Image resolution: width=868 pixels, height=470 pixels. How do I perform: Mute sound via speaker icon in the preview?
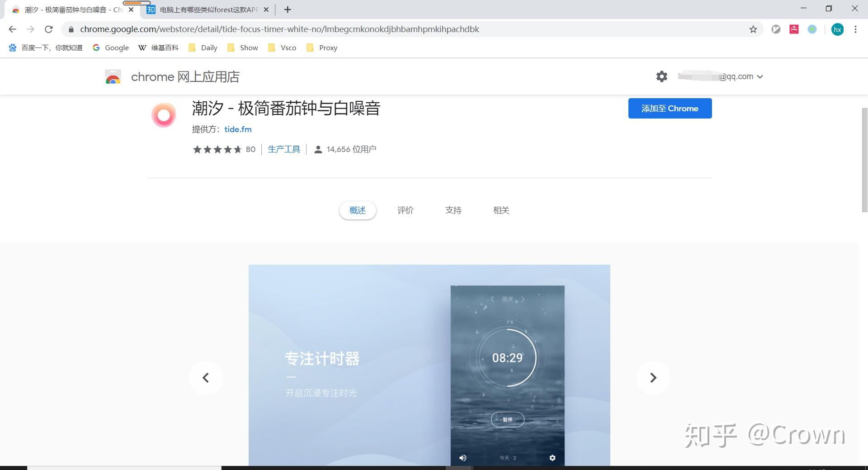pyautogui.click(x=462, y=457)
